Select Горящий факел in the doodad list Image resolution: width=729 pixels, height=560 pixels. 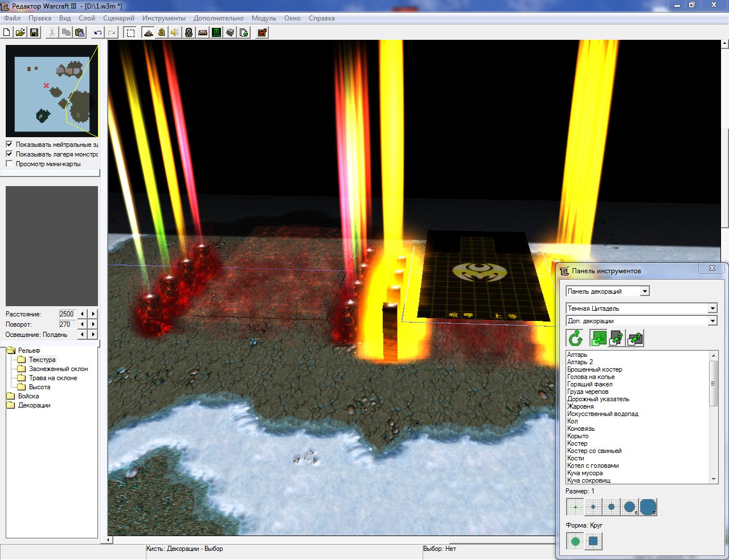pyautogui.click(x=590, y=384)
